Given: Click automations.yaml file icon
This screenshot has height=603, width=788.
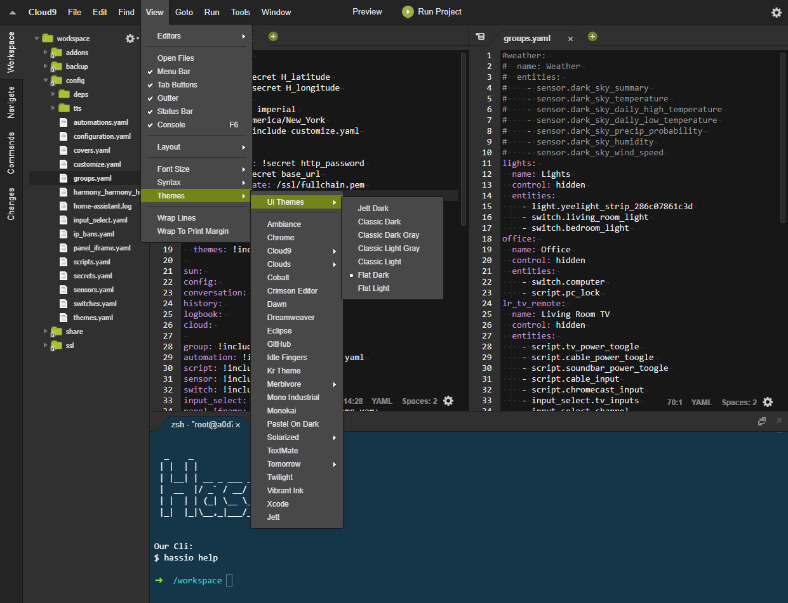Looking at the screenshot, I should click(x=63, y=122).
